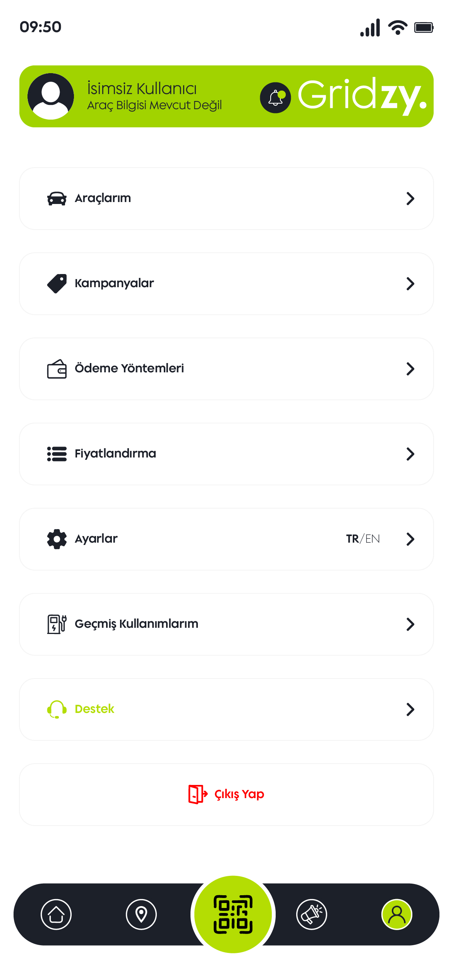The image size is (453, 980).
Task: Switch language with TR/EN toggle
Action: pyautogui.click(x=363, y=539)
